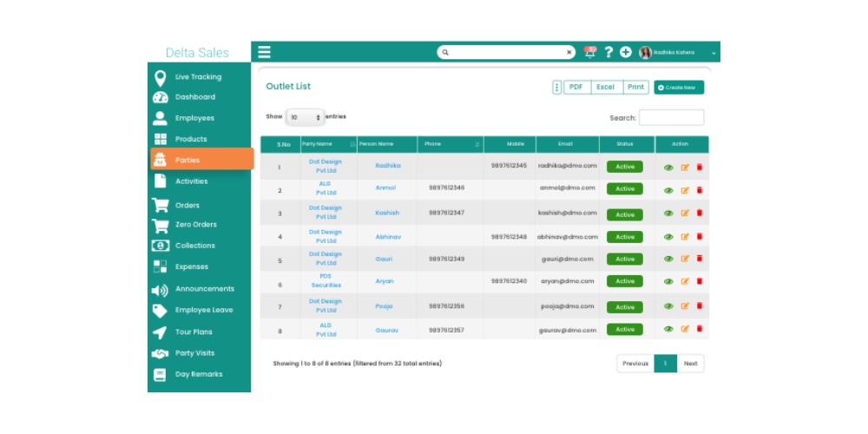Select Parties in sidebar
Viewport: 868px width, 434px height.
(202, 159)
